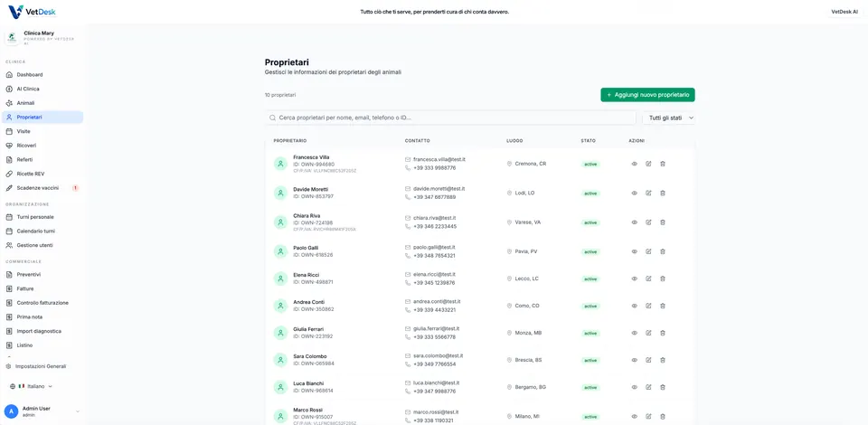
Task: View Chiara Riva's details with eye icon
Action: pyautogui.click(x=635, y=222)
